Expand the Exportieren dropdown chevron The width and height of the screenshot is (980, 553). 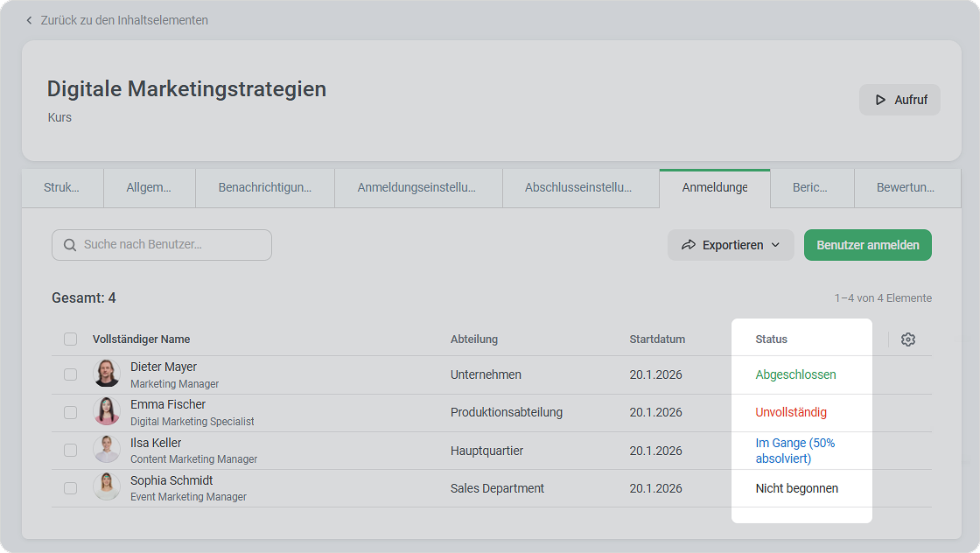pos(775,245)
